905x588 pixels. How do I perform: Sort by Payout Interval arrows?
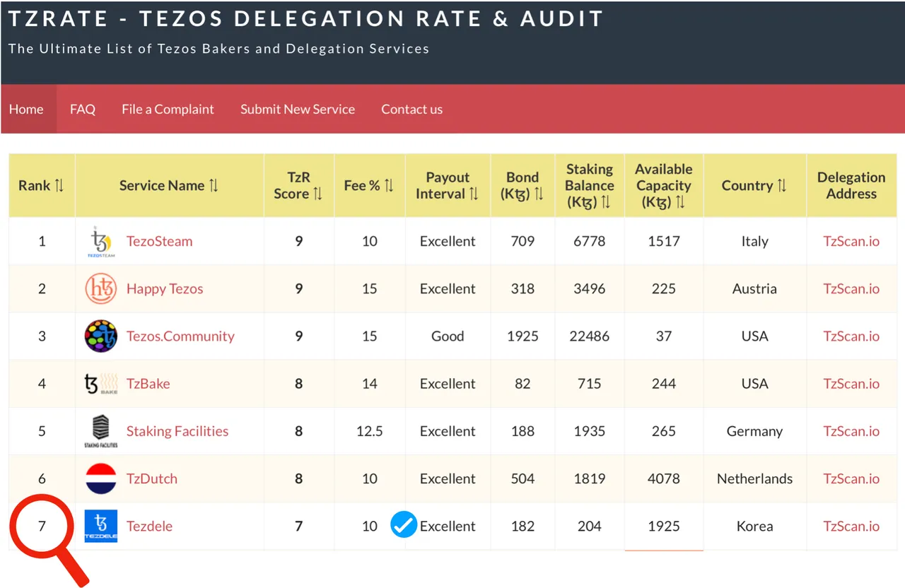(474, 194)
